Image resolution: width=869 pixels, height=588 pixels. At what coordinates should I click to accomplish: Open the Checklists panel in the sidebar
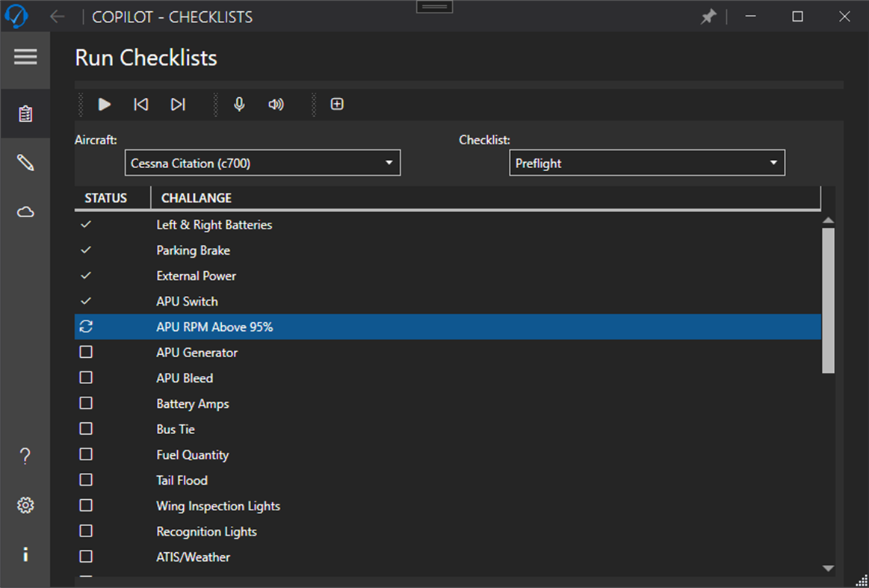click(25, 114)
